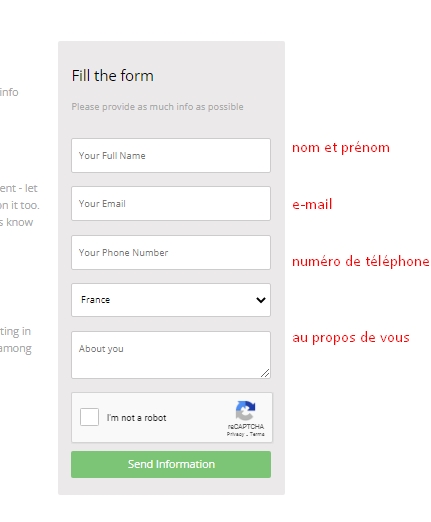Click the reCAPTCHA logo icon

tap(245, 410)
